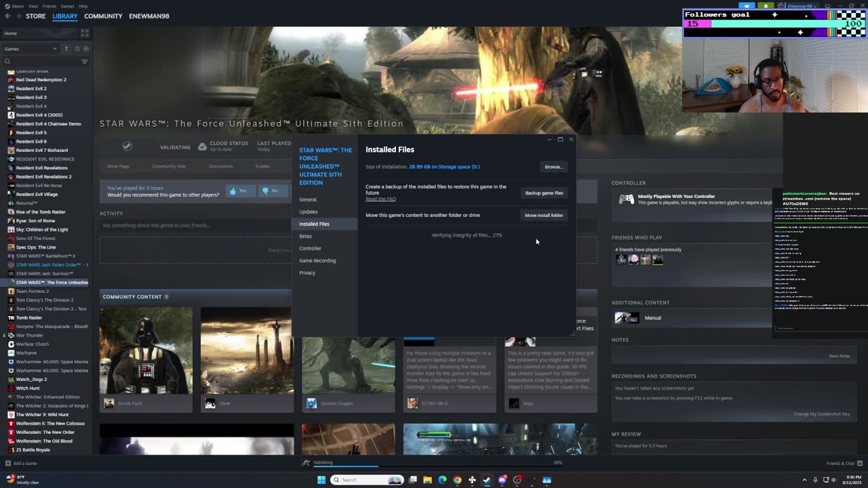Expand the Games category dropdown
Image resolution: width=868 pixels, height=488 pixels.
(x=31, y=49)
